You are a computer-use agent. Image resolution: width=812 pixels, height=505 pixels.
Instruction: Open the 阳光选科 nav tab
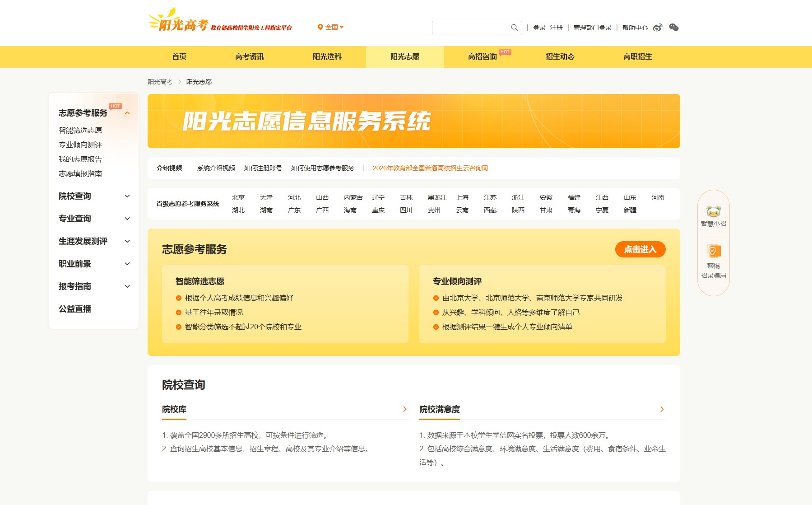(327, 57)
